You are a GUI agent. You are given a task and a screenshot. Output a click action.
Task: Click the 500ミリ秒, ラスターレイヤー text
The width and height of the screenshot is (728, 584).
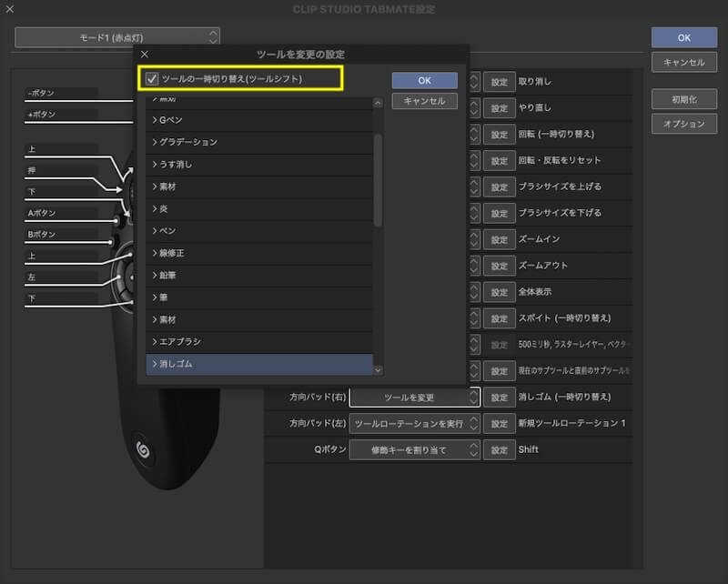[x=574, y=345]
